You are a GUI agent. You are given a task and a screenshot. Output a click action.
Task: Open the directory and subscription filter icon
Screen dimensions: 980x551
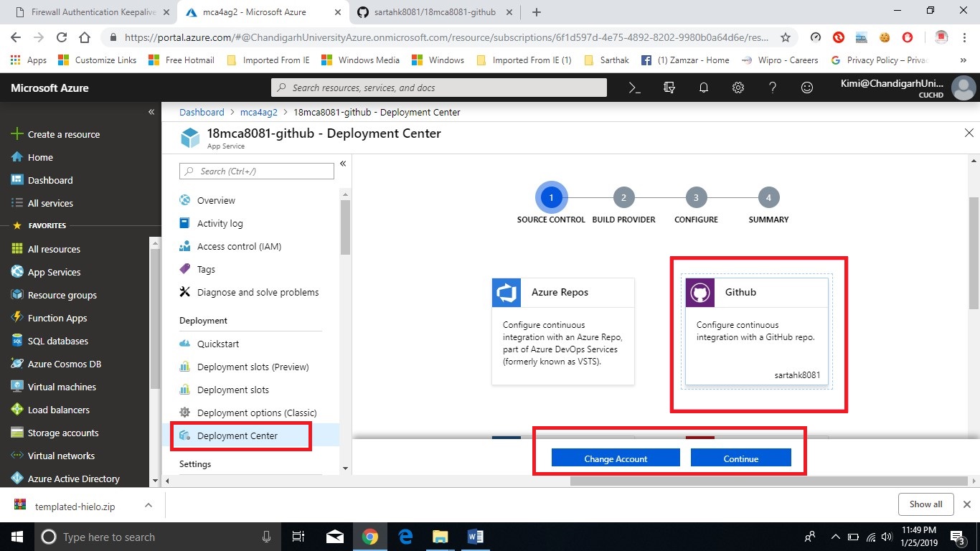click(x=669, y=88)
